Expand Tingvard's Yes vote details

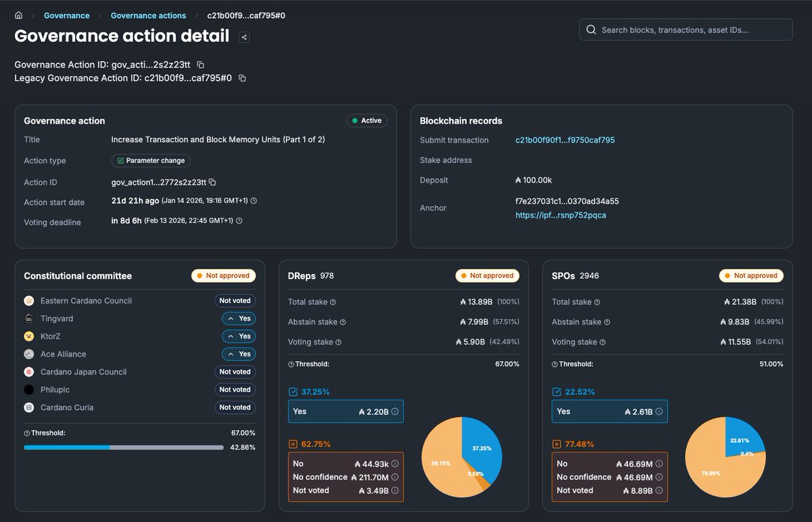coord(238,318)
